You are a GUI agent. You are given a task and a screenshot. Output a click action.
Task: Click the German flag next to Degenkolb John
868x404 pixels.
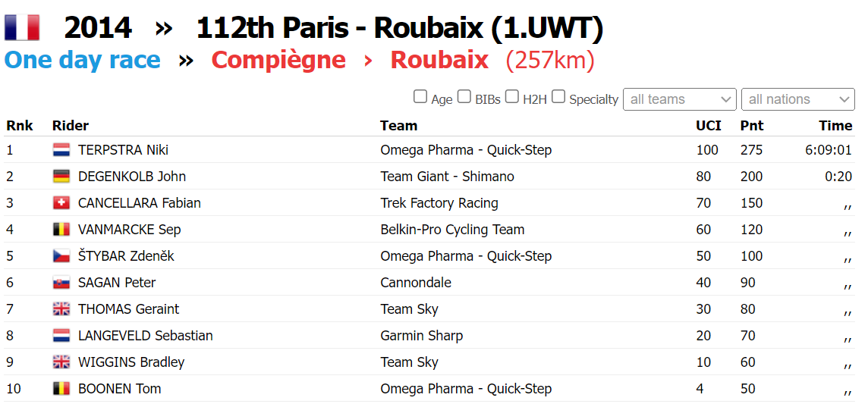pyautogui.click(x=61, y=177)
